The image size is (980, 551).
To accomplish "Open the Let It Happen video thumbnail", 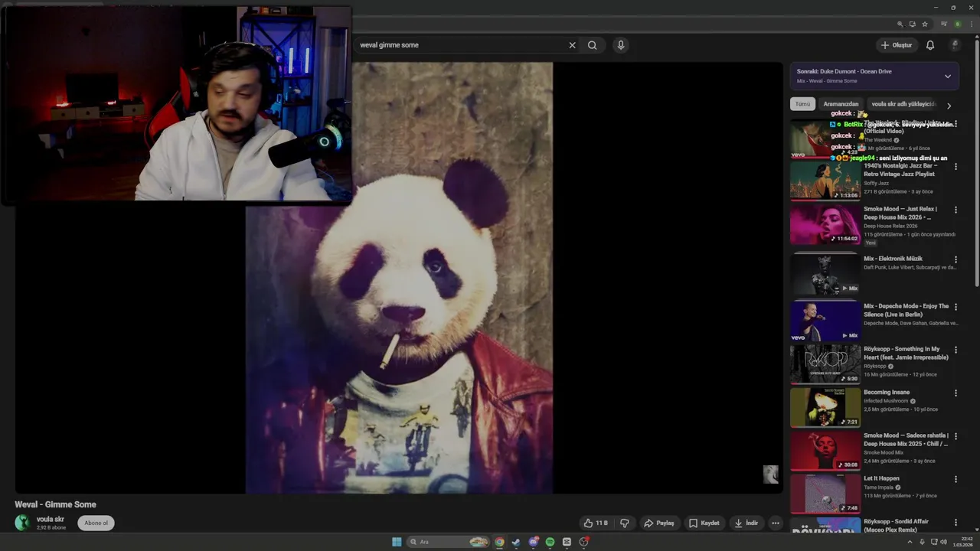I will pyautogui.click(x=825, y=494).
